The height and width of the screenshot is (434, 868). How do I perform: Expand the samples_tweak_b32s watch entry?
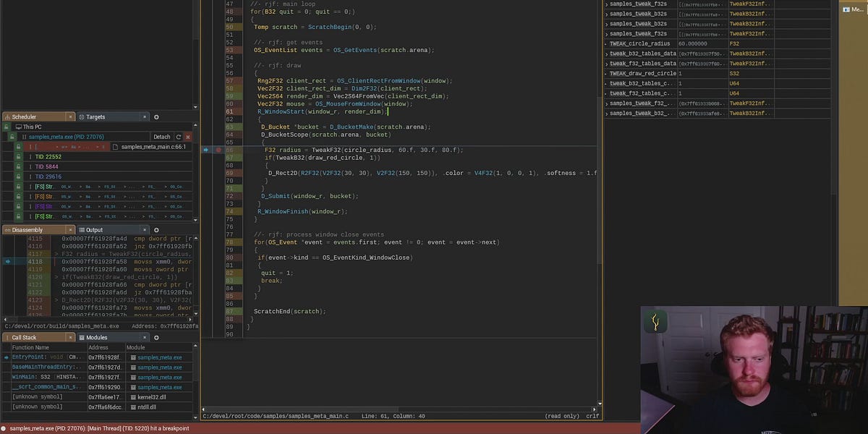[x=606, y=14]
